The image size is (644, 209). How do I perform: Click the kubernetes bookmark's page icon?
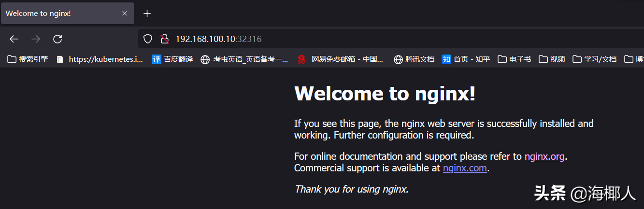click(x=60, y=59)
